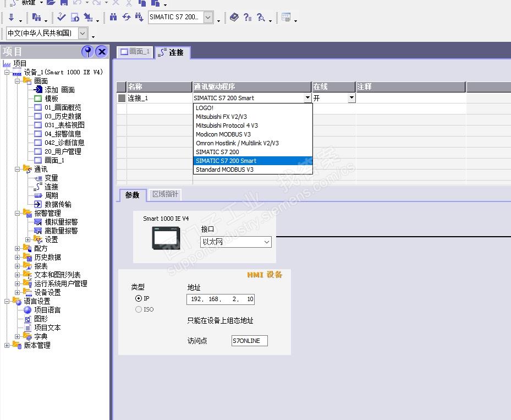Click the cut scissors icon in toolbar

(129, 3)
